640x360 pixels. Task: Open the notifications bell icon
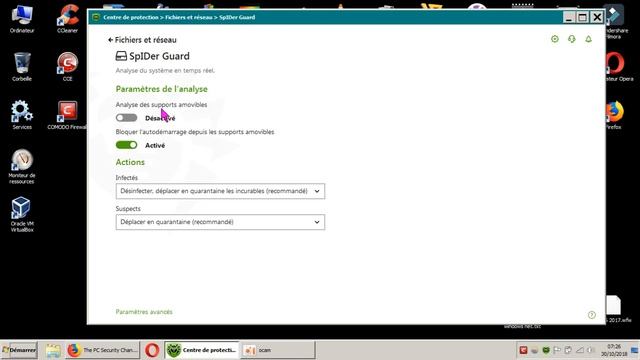point(589,39)
